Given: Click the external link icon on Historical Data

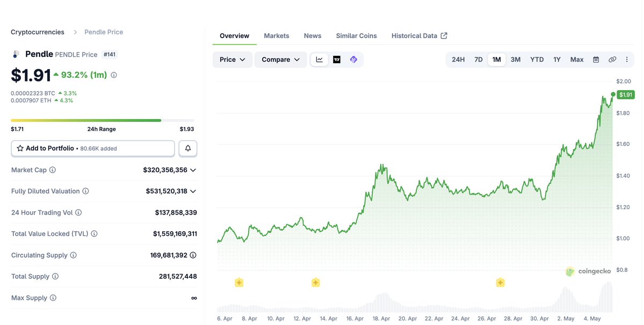Looking at the screenshot, I should pyautogui.click(x=444, y=35).
